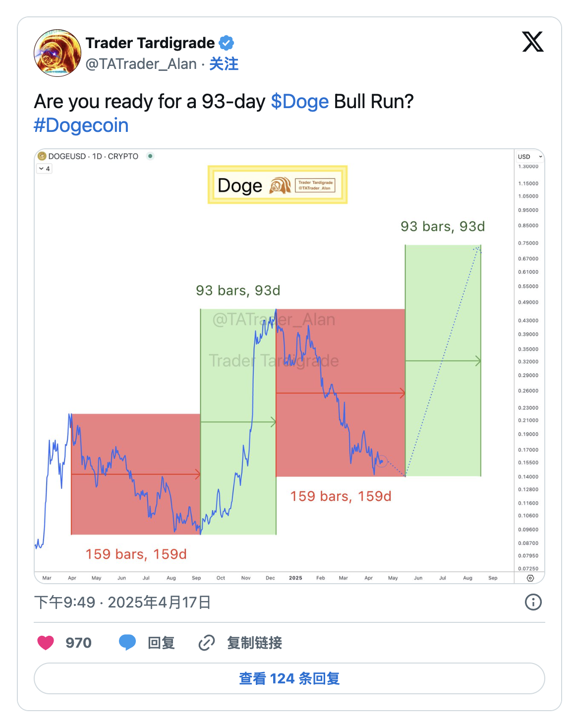Click the blue reply bubble icon
The image size is (576, 728).
(x=127, y=643)
